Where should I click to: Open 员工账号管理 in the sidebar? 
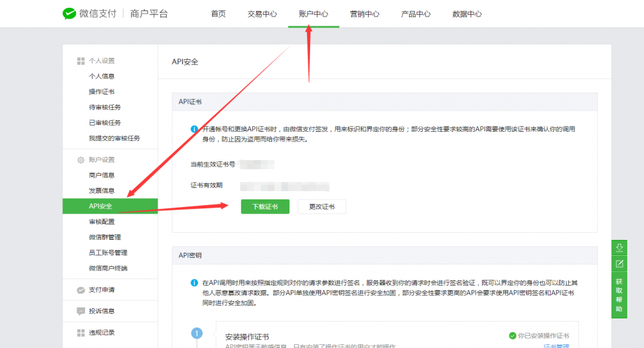[108, 253]
